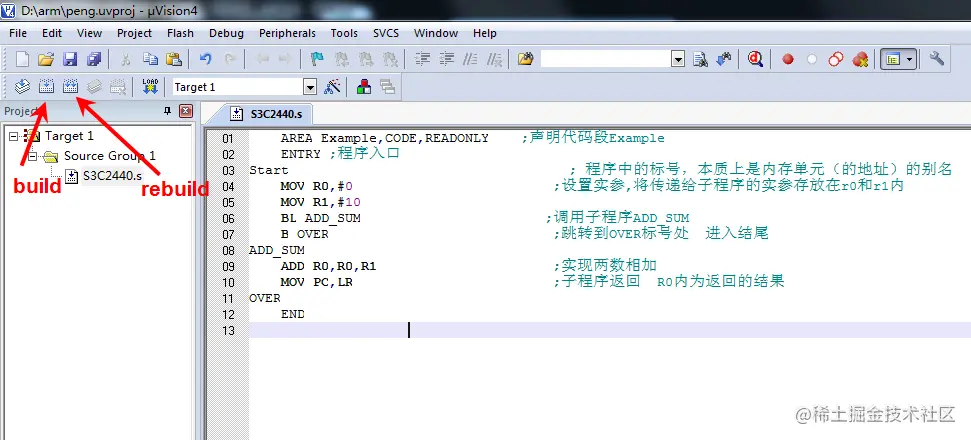Select Source Group 1 folder
Image resolution: width=971 pixels, height=440 pixels.
[110, 155]
